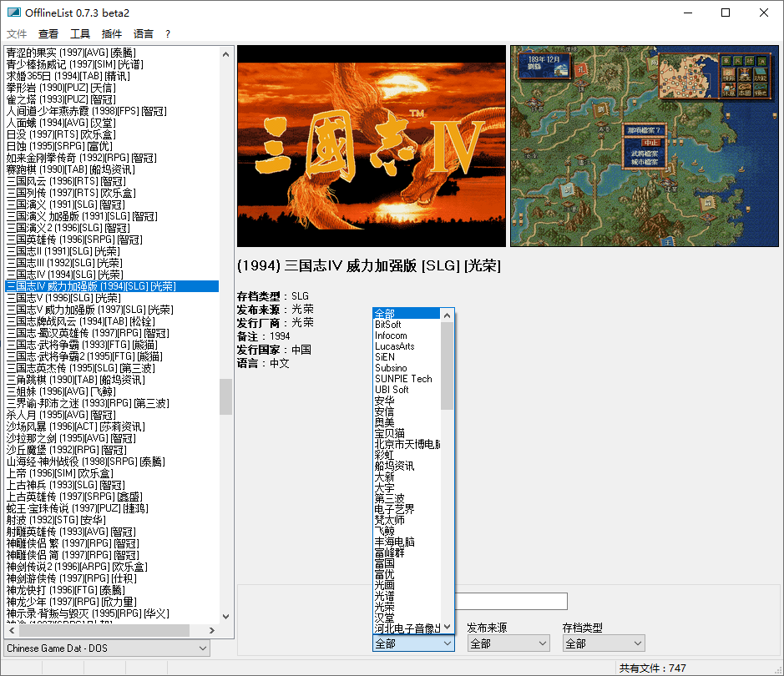The width and height of the screenshot is (784, 676).
Task: Click game list scrollbar down arrow
Action: (225, 617)
